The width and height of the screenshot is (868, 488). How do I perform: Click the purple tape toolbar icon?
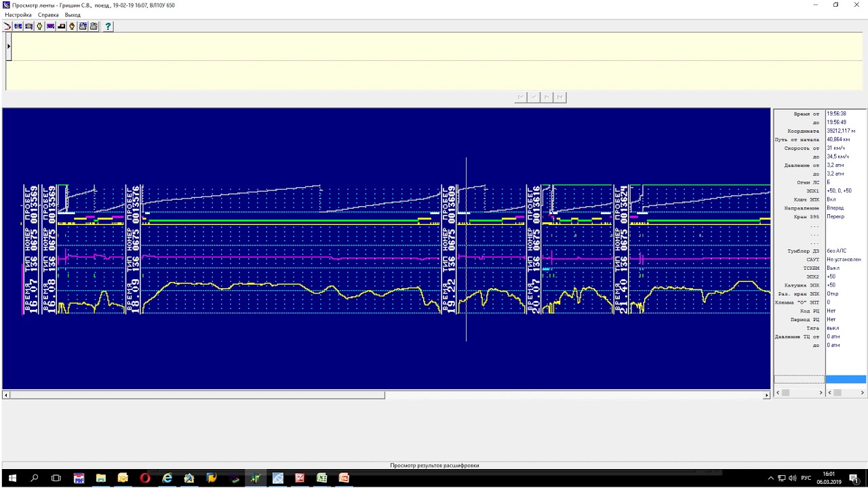[x=51, y=26]
